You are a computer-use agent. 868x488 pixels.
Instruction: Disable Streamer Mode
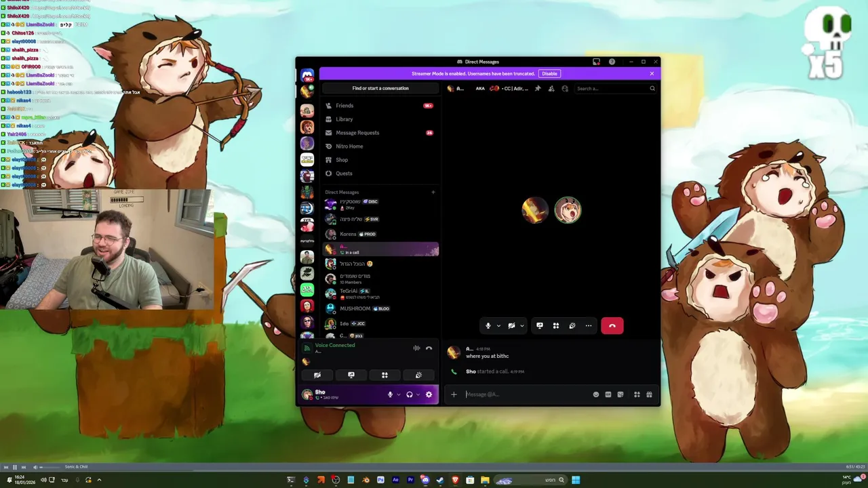(549, 73)
